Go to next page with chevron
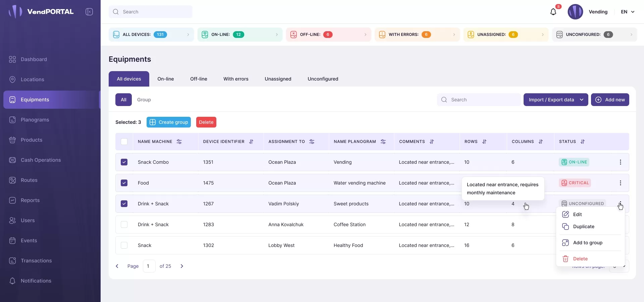This screenshot has width=644, height=302. pos(182,266)
